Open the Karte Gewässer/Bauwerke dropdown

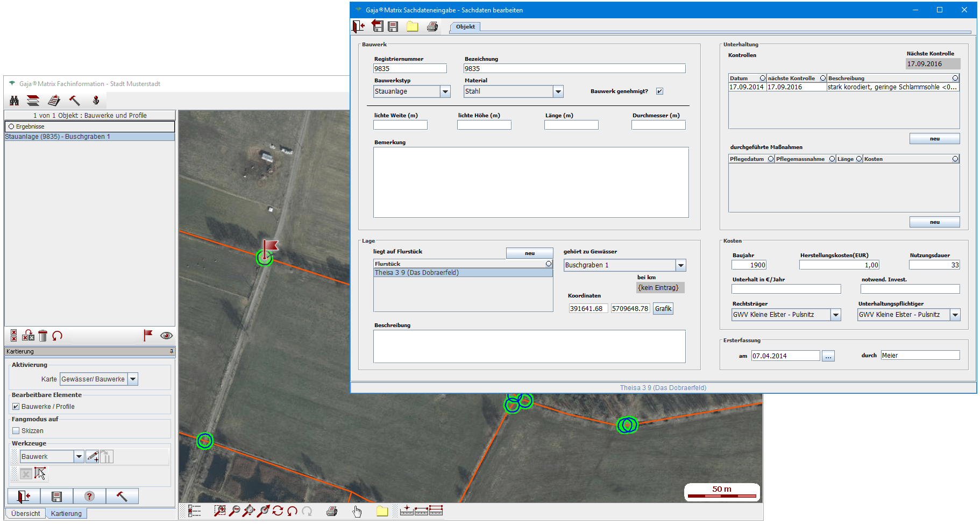[x=133, y=379]
